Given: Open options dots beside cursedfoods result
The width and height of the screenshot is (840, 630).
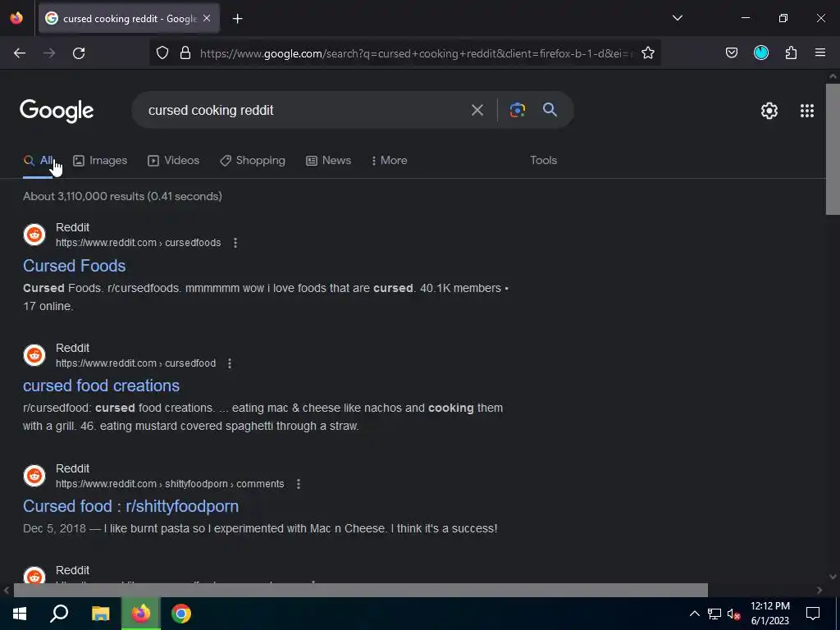Looking at the screenshot, I should click(x=235, y=243).
